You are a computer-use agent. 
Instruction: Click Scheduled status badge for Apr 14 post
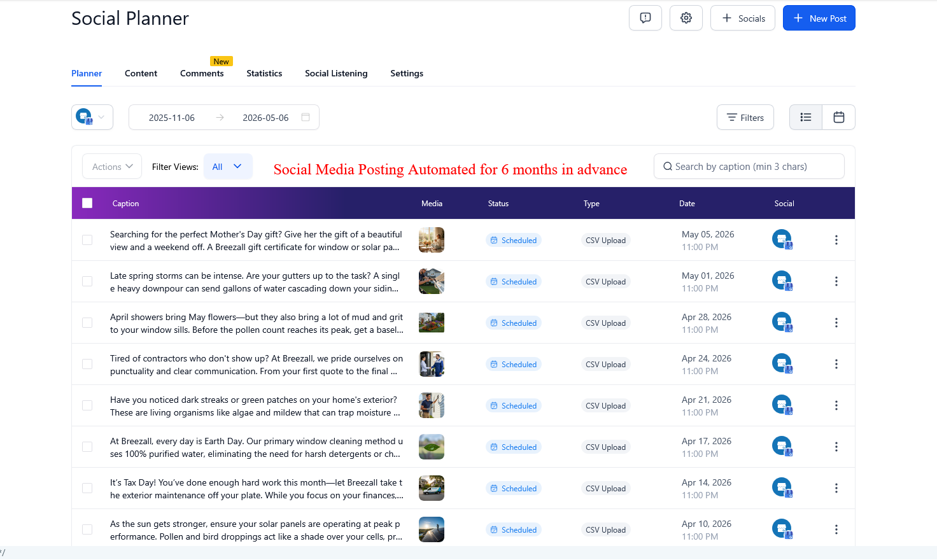(x=514, y=488)
